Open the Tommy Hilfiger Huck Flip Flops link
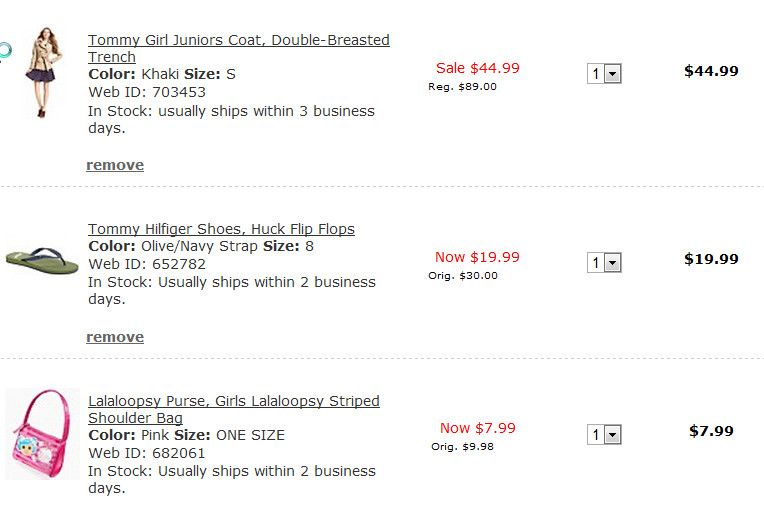This screenshot has width=764, height=506. pyautogui.click(x=221, y=229)
